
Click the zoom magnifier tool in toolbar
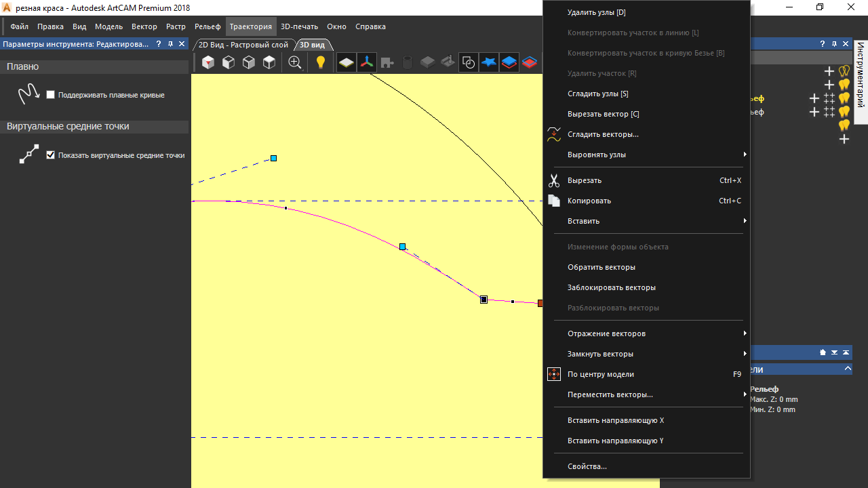pyautogui.click(x=295, y=62)
